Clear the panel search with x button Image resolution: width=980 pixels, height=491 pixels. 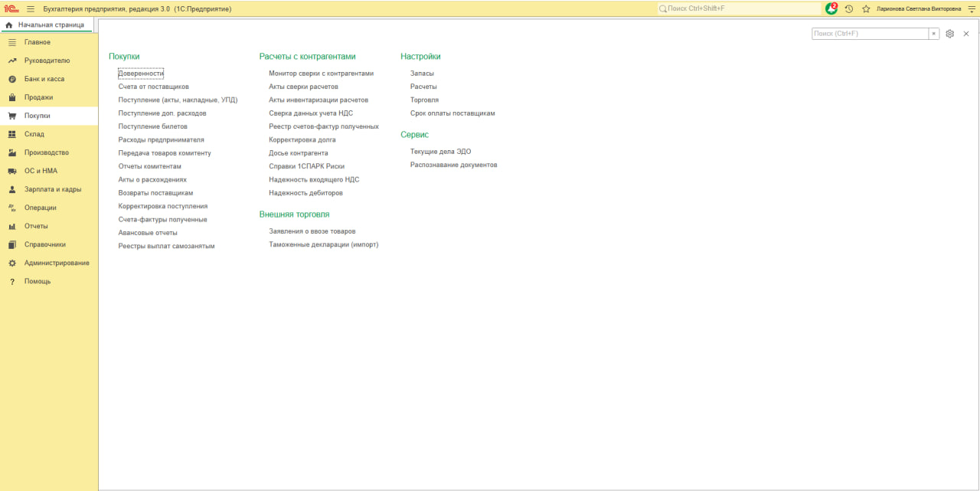tap(934, 34)
